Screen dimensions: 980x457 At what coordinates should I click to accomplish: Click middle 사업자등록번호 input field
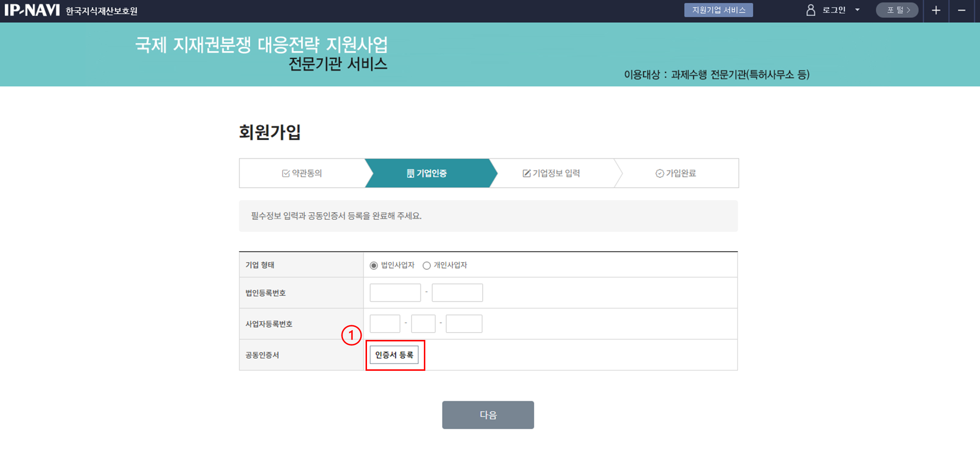click(423, 324)
